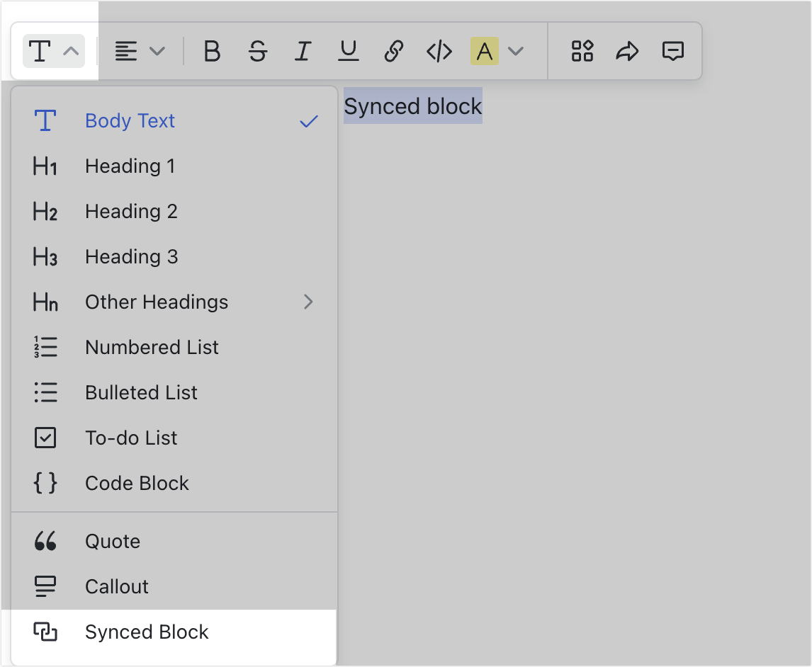Viewport: 812px width, 667px height.
Task: Toggle bold formatting
Action: tap(212, 51)
